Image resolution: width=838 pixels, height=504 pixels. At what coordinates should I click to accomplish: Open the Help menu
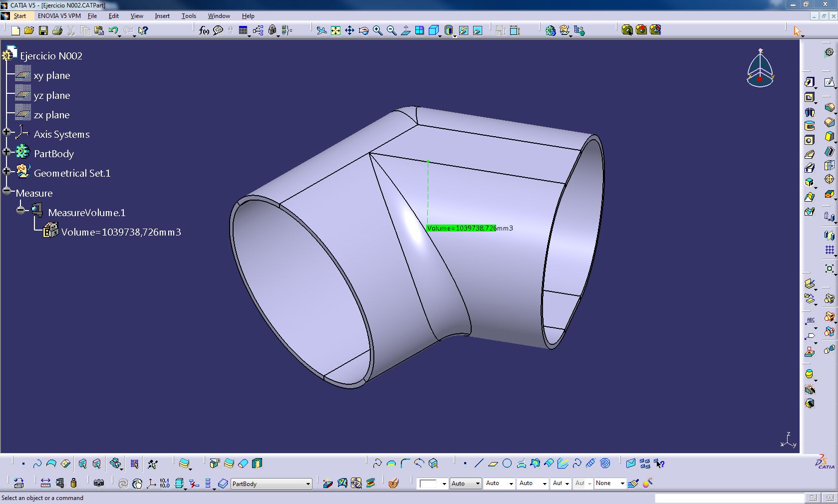(248, 16)
